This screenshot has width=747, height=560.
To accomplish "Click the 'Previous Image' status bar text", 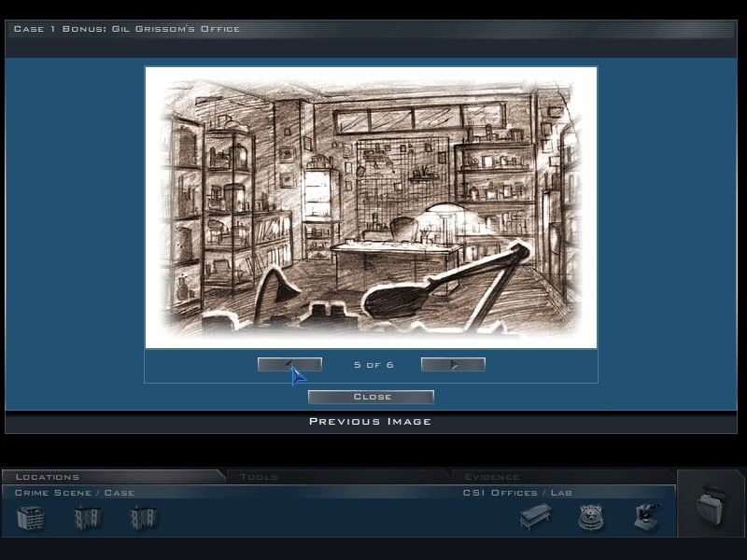I will coord(371,422).
